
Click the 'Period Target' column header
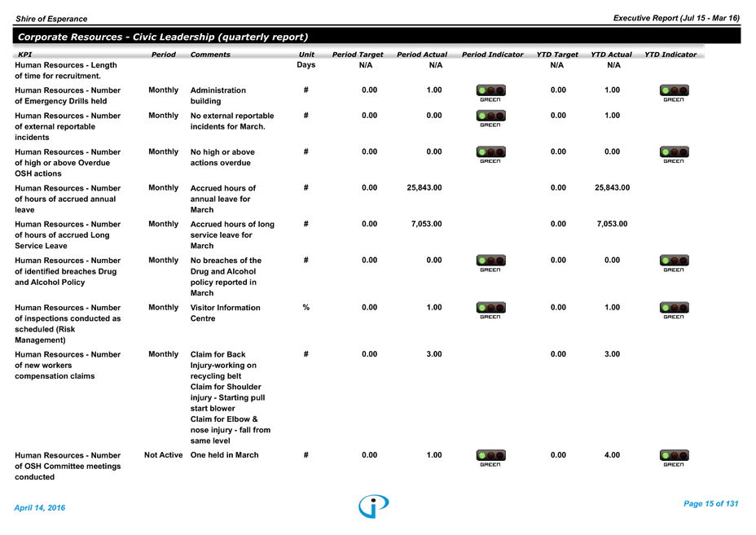[358, 55]
